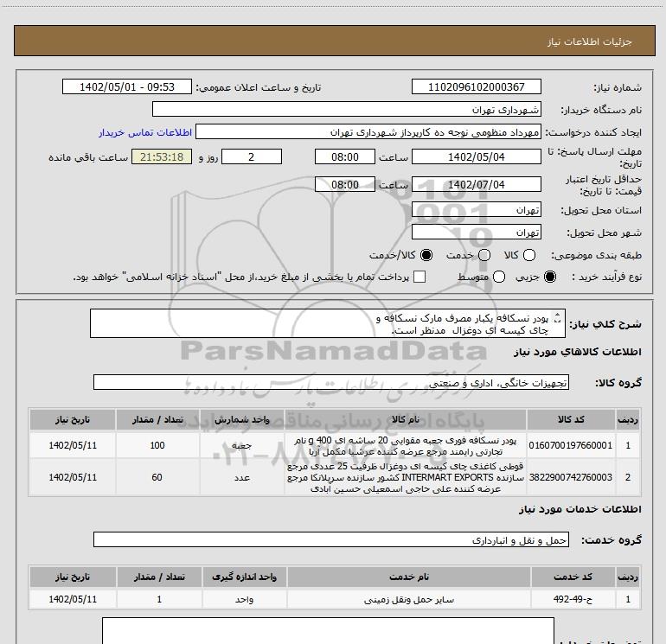Click the request creator name field
Image resolution: width=666 pixels, height=644 pixels.
point(368,132)
